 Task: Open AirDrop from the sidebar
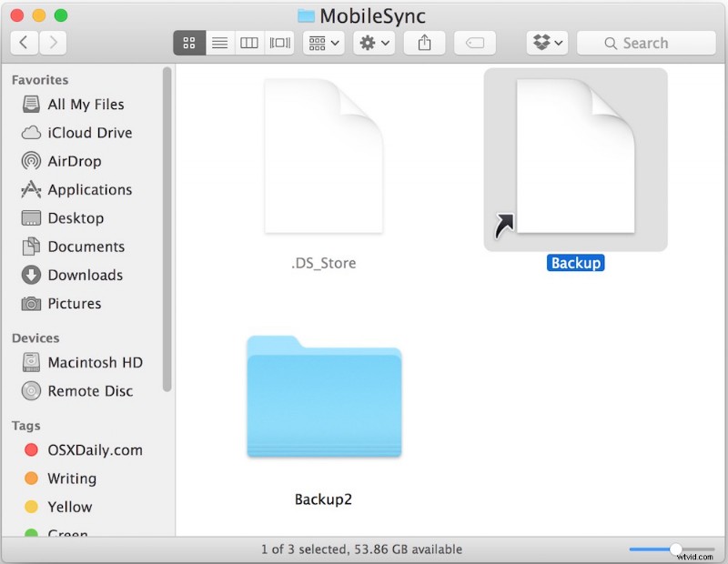coord(76,161)
